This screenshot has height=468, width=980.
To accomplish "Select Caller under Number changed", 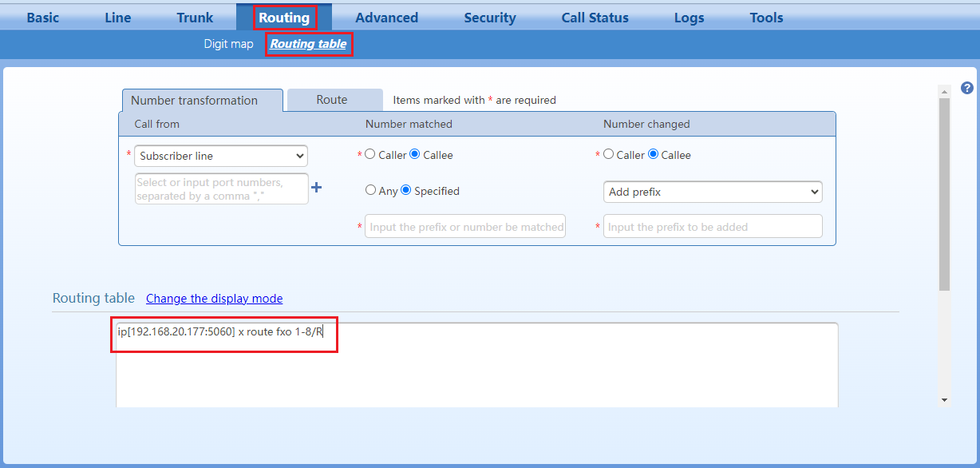I will [609, 155].
